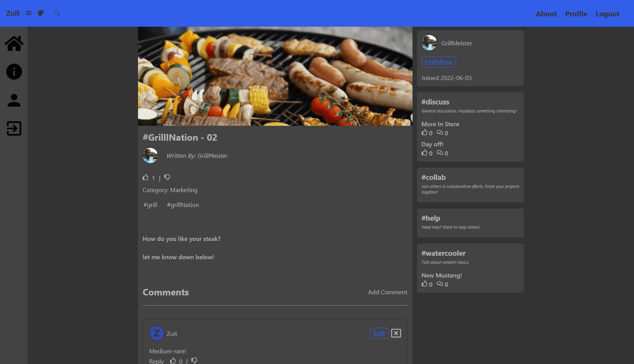
Task: Click comment icon under Day off!
Action: [x=440, y=152]
